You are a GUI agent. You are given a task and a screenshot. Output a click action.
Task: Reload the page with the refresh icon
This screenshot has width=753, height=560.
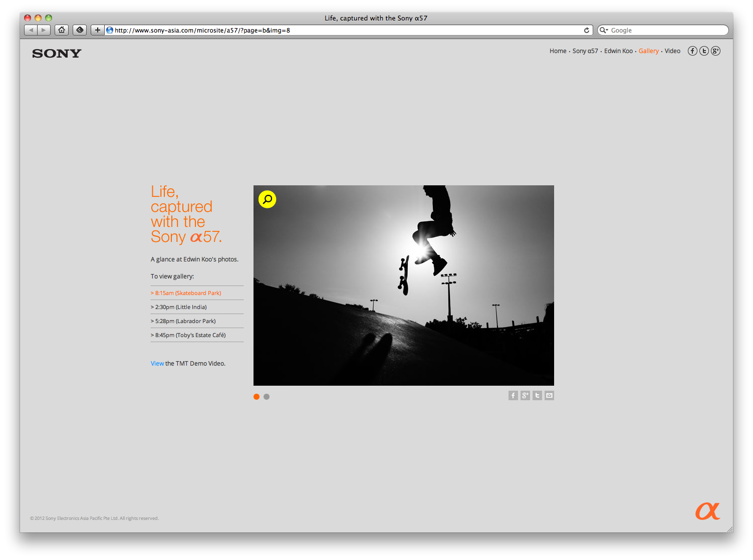[586, 30]
